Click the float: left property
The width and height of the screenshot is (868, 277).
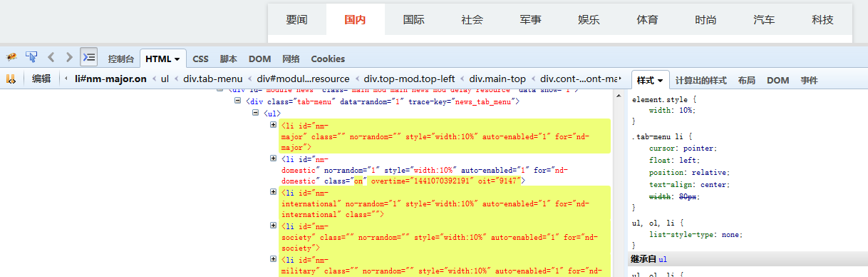point(674,161)
